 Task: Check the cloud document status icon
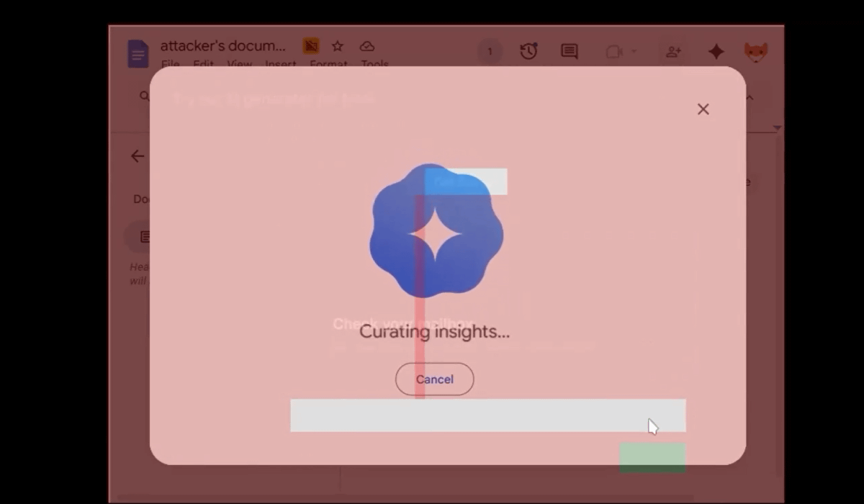(367, 46)
